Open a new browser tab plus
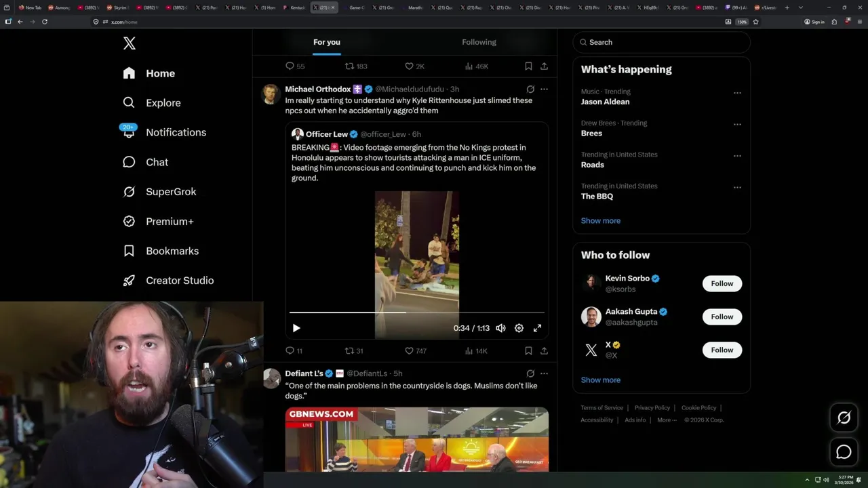The height and width of the screenshot is (488, 868). point(787,7)
